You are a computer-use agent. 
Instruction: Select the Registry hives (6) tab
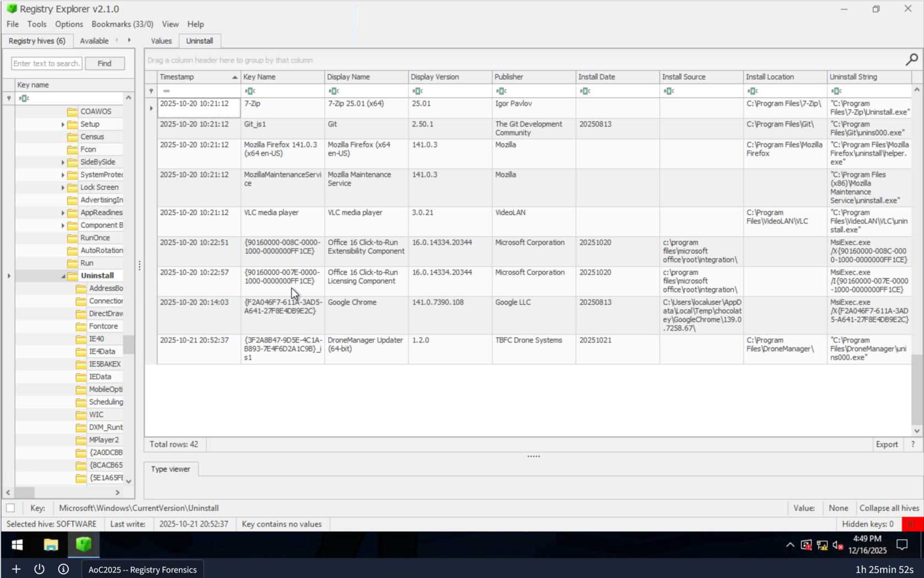click(x=37, y=41)
